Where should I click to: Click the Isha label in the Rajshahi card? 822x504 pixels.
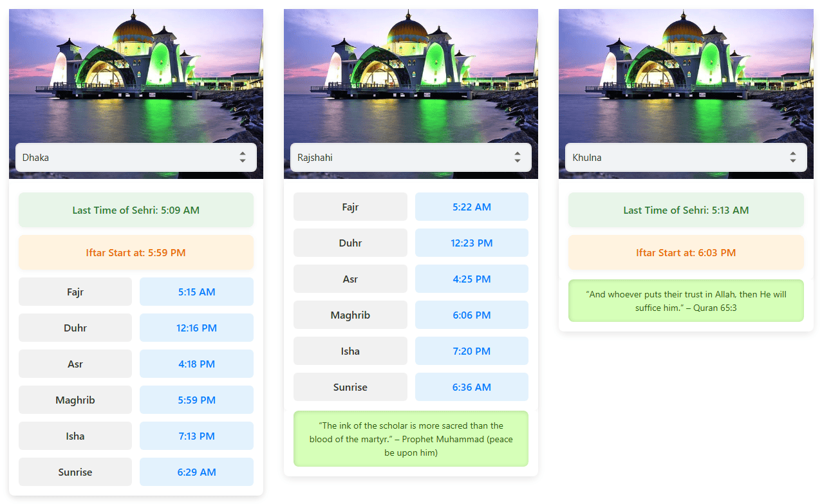pos(350,351)
